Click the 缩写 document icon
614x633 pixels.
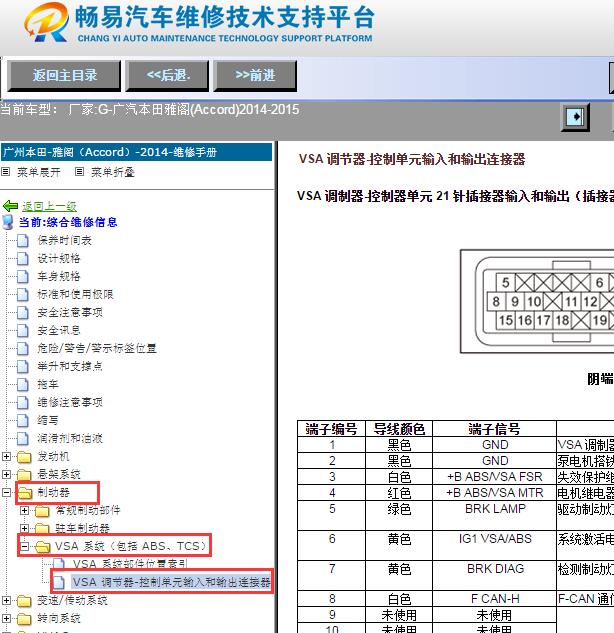[x=23, y=420]
